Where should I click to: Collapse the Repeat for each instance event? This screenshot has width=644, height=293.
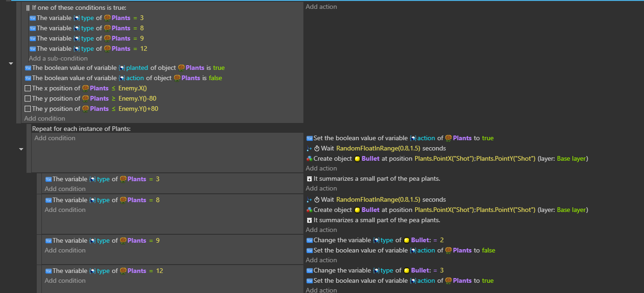(21, 149)
